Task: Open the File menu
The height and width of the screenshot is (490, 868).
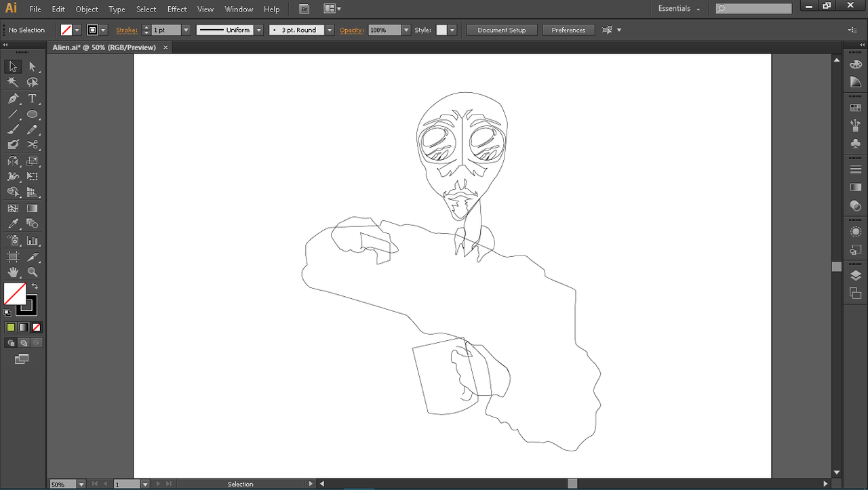Action: tap(35, 9)
